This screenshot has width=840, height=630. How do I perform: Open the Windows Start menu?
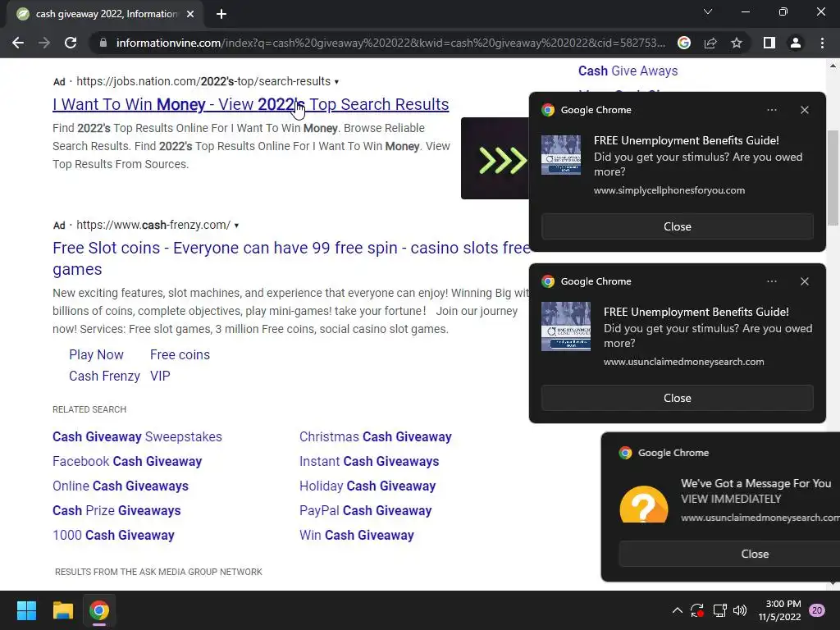pyautogui.click(x=26, y=610)
